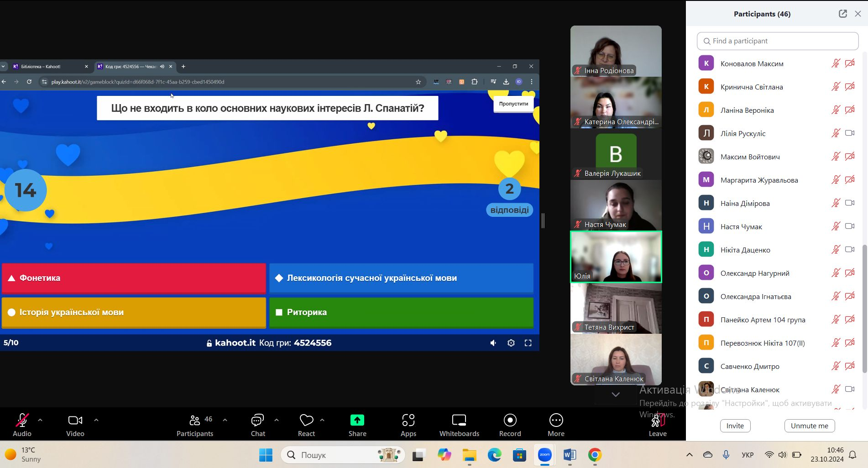Toggle the Participants panel from the toolbar
The image size is (868, 468).
click(x=195, y=420)
